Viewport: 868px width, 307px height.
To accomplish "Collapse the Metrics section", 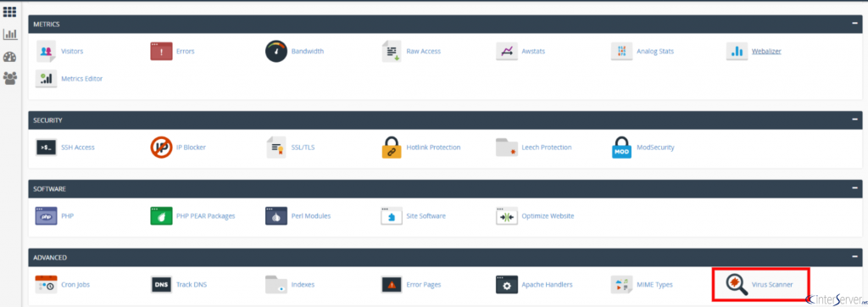I will [x=855, y=24].
